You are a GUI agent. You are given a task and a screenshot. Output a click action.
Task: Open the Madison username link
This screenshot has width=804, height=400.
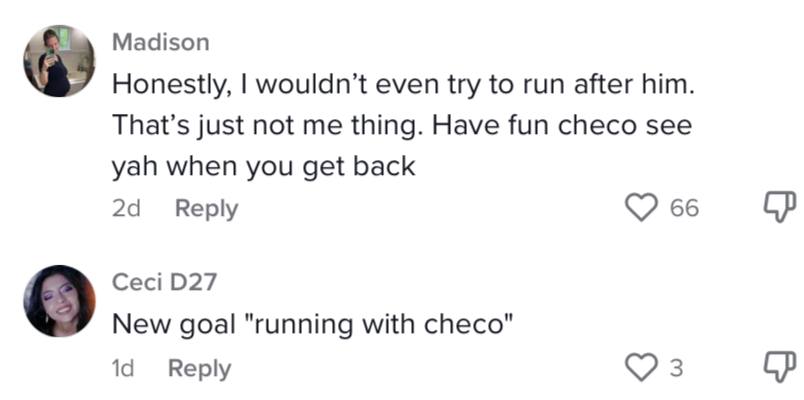[160, 42]
